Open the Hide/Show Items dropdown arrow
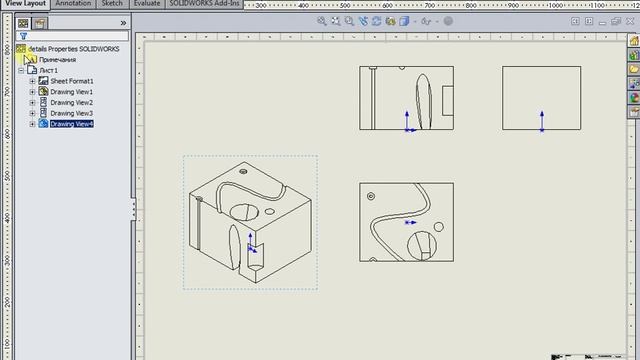This screenshot has width=640, height=360. (437, 22)
